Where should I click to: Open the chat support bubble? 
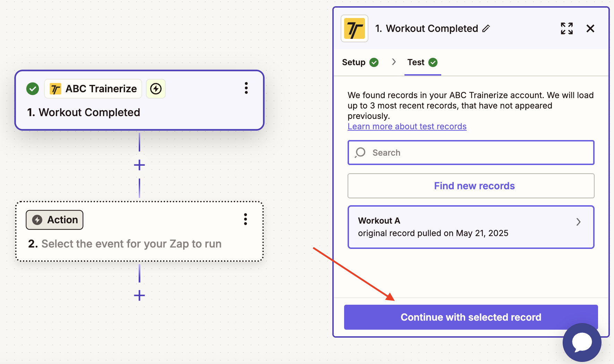tap(582, 343)
